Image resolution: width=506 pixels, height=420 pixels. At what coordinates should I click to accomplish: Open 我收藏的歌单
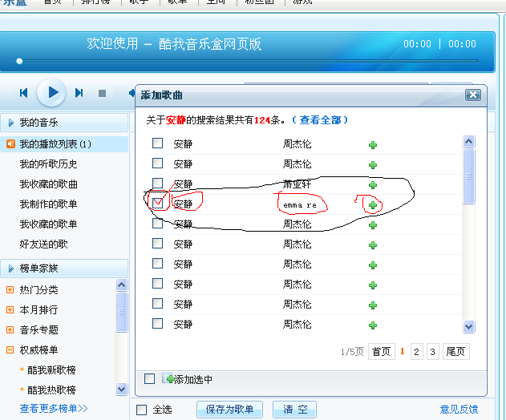(x=48, y=224)
